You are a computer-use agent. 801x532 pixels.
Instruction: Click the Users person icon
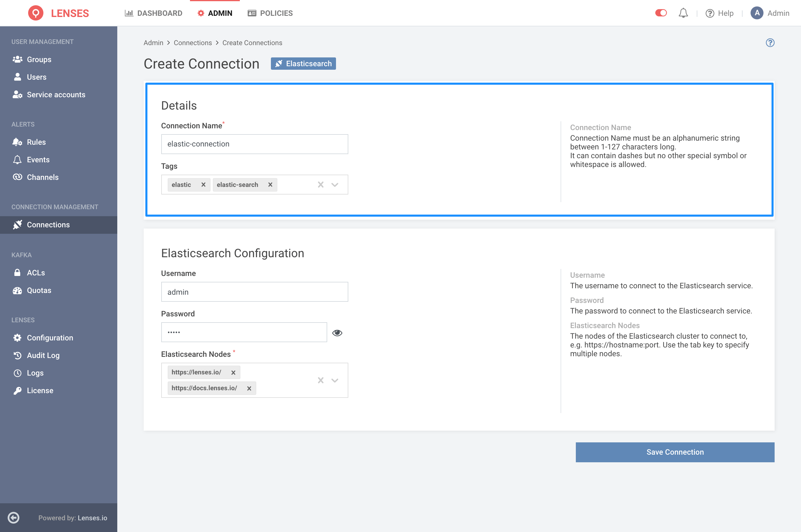click(x=17, y=77)
